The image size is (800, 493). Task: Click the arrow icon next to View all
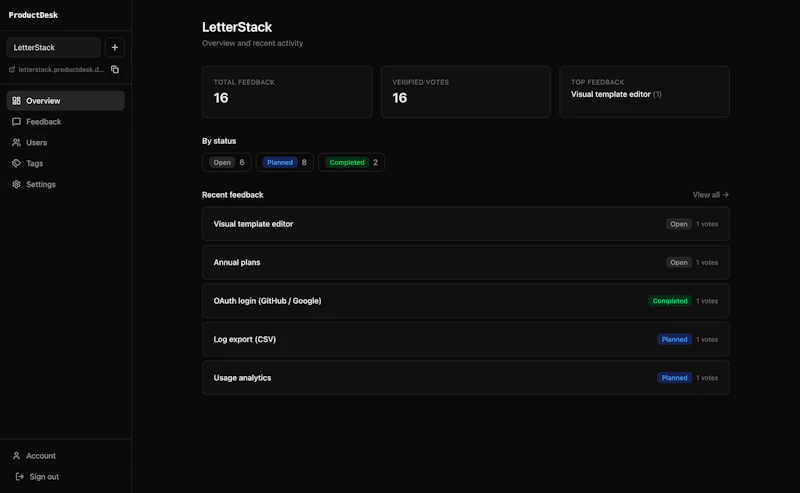726,195
